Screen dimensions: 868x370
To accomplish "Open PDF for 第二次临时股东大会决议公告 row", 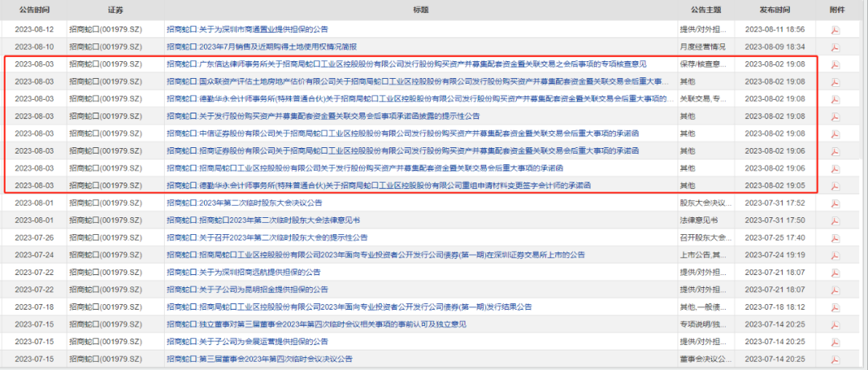I will [x=835, y=203].
